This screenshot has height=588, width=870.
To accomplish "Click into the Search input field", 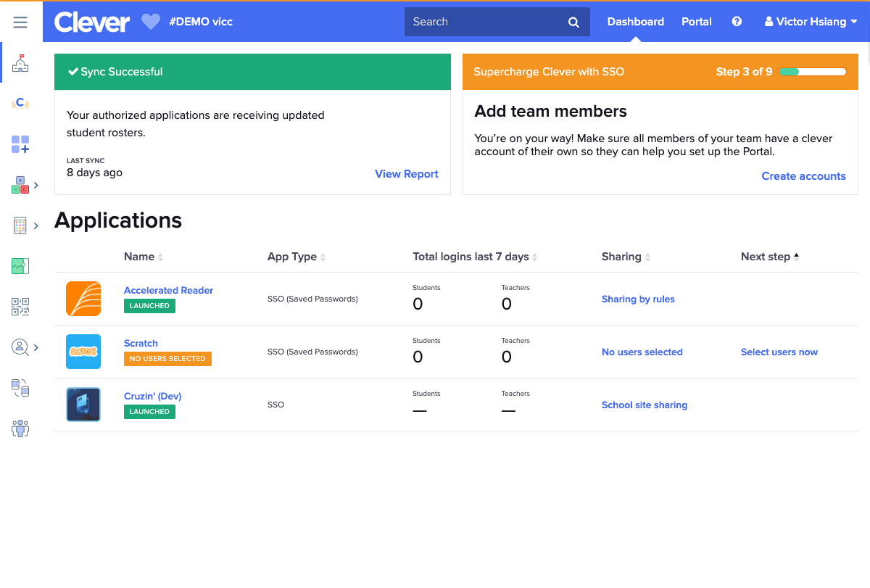I will pyautogui.click(x=487, y=22).
